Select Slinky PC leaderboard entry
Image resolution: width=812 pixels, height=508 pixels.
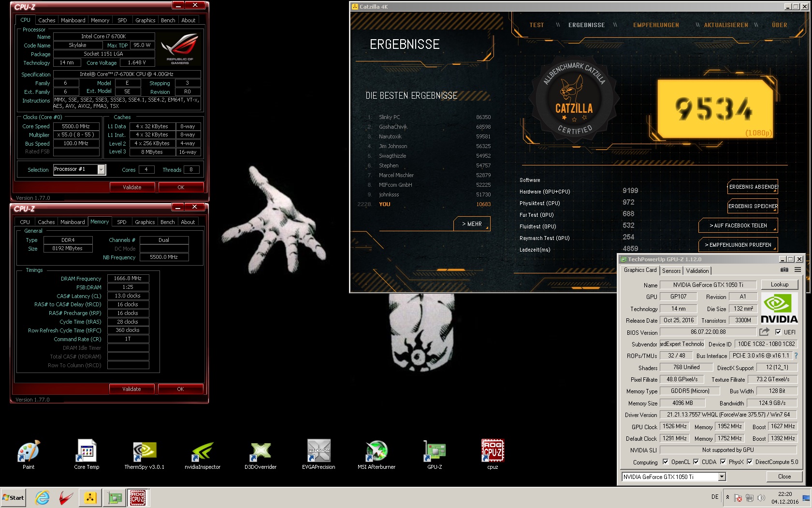[429, 117]
